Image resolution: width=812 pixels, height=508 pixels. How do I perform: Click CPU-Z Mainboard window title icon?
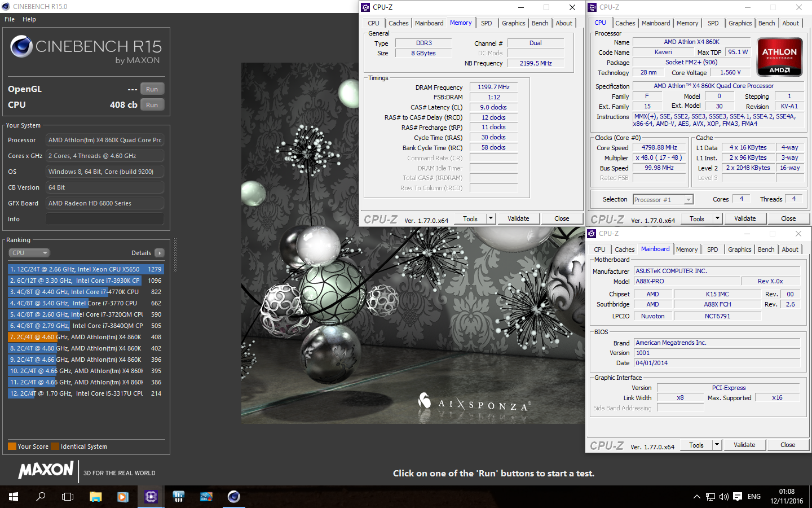click(592, 234)
